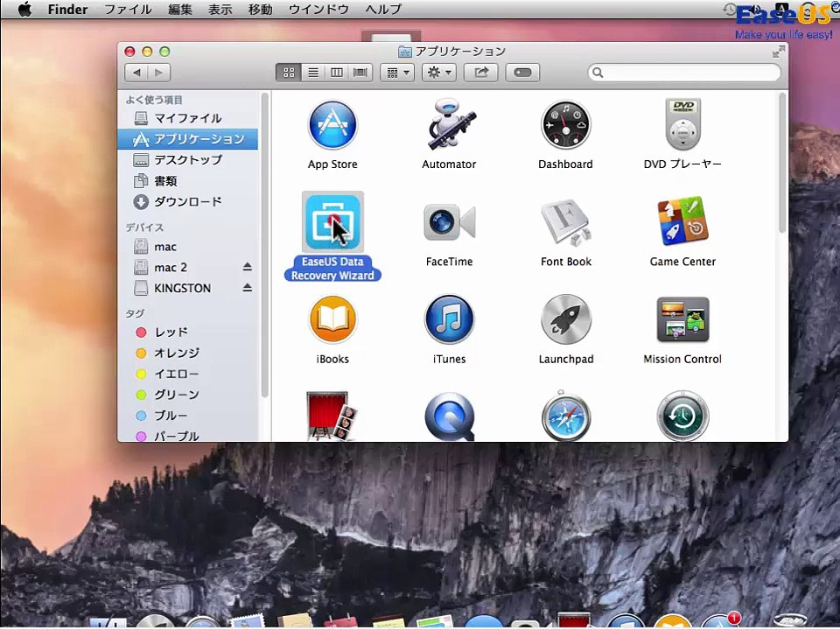Open the Finder menu

pyautogui.click(x=67, y=9)
